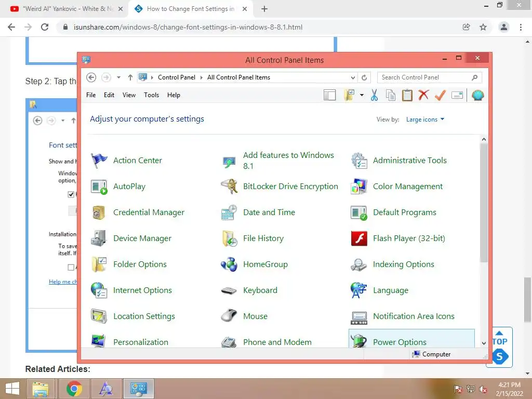This screenshot has height=399, width=532.
Task: Click the red X Delete toolbar icon
Action: [x=423, y=95]
